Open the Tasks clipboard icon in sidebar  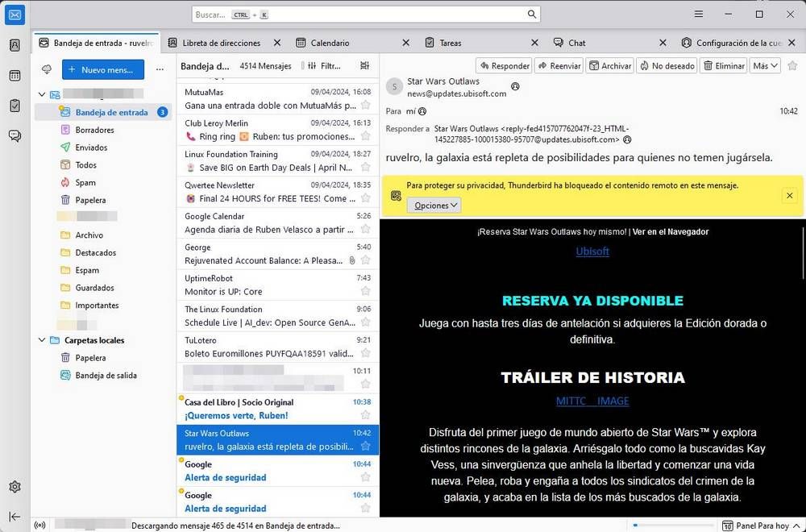(14, 105)
